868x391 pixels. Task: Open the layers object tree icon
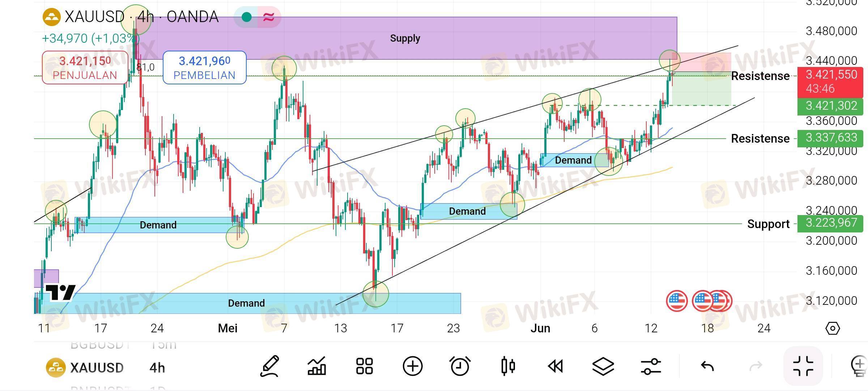(x=603, y=366)
